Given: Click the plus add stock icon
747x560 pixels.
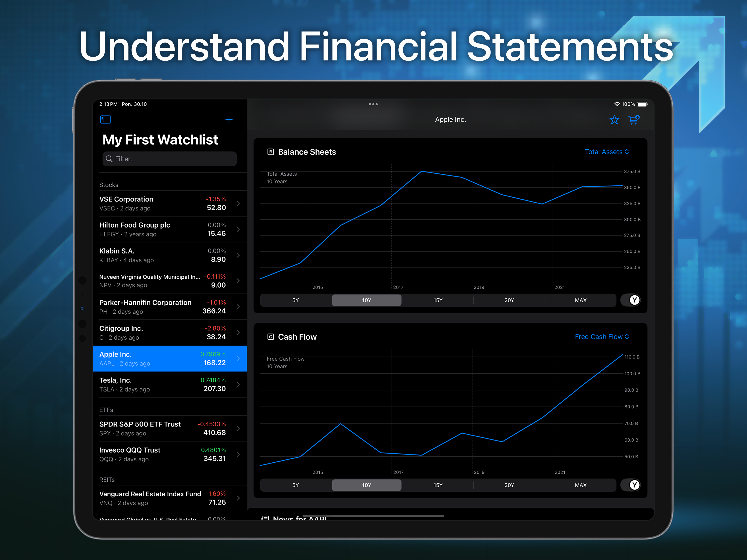Looking at the screenshot, I should 229,119.
